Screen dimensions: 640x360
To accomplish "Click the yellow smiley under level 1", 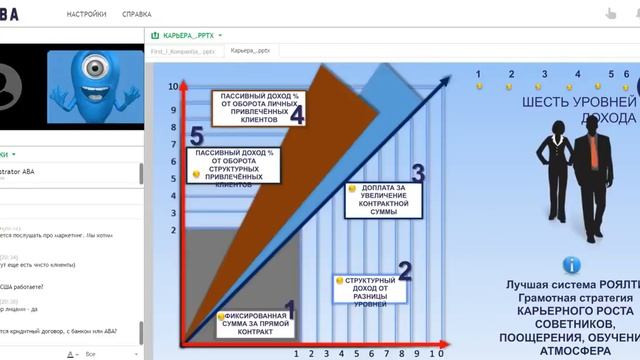I will pyautogui.click(x=479, y=86).
